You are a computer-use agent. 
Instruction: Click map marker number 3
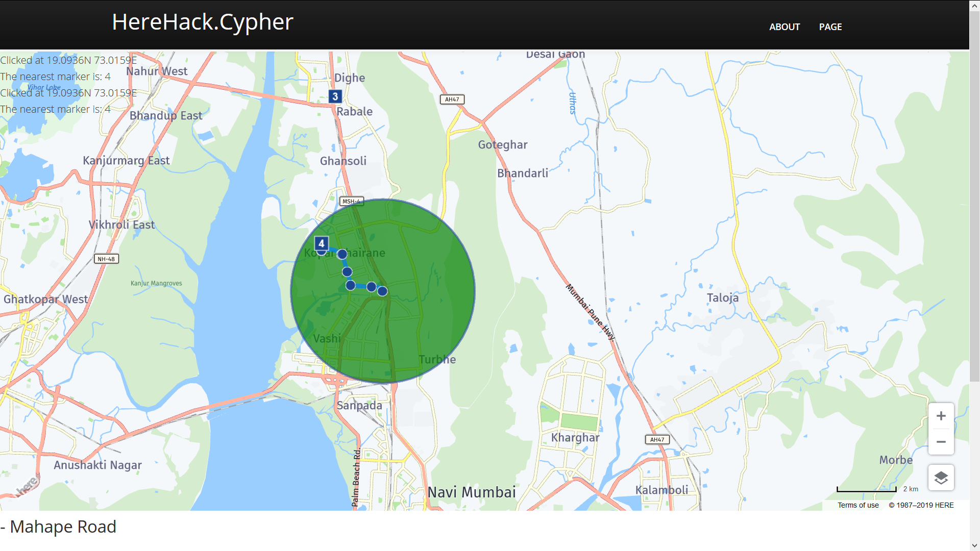[x=335, y=96]
